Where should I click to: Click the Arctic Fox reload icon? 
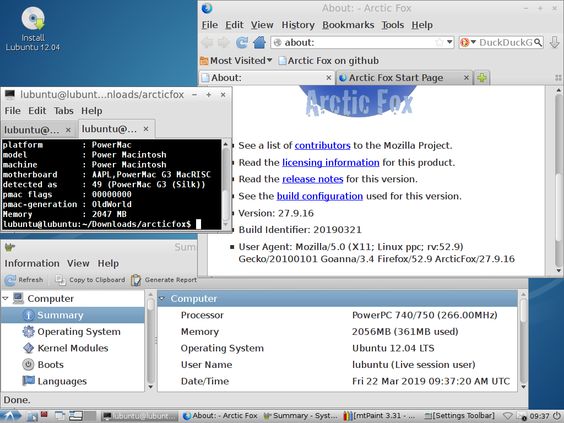tap(242, 42)
